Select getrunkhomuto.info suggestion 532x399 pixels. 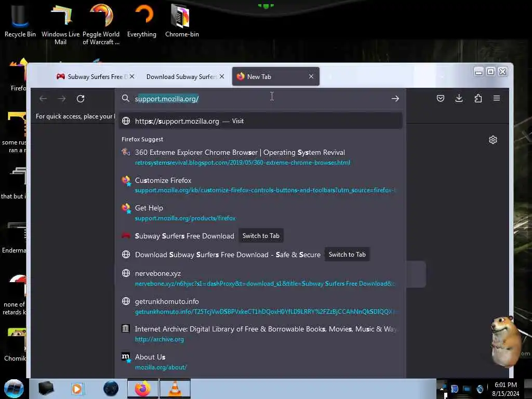pyautogui.click(x=260, y=306)
